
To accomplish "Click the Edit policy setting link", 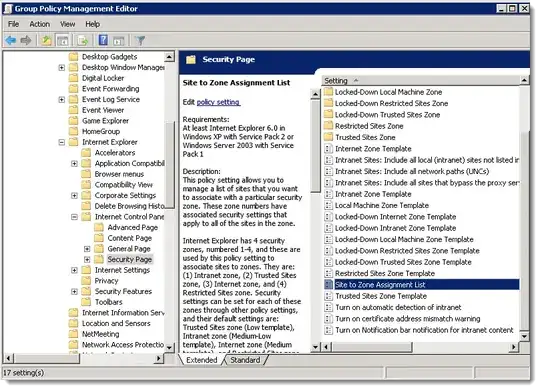I will [218, 102].
